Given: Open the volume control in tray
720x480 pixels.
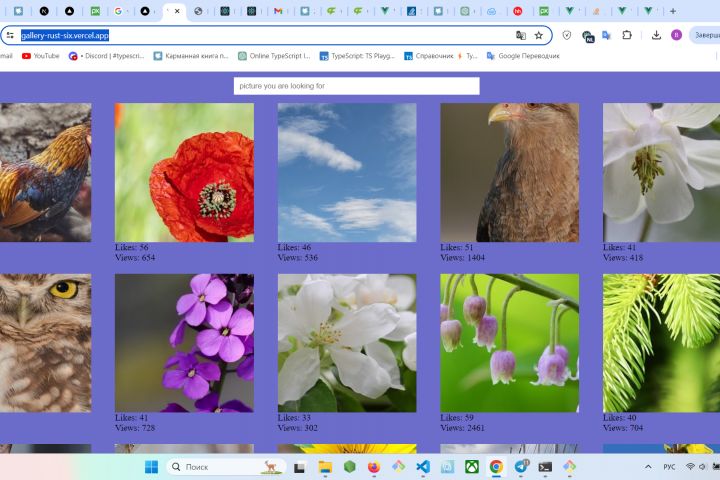Looking at the screenshot, I should click(x=702, y=467).
